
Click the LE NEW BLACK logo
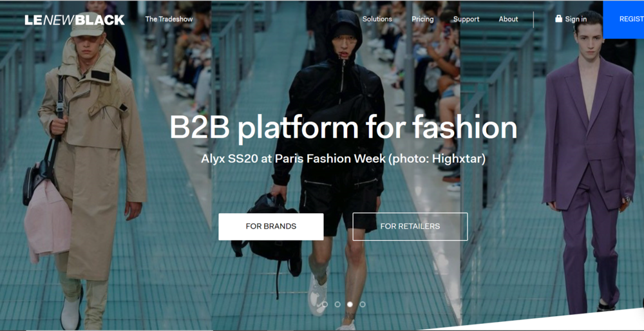(74, 20)
